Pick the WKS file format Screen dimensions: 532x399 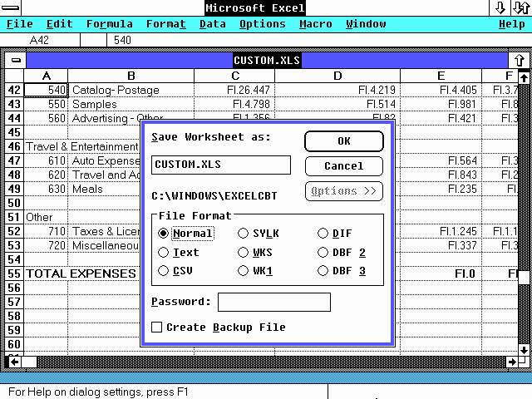tap(255, 253)
